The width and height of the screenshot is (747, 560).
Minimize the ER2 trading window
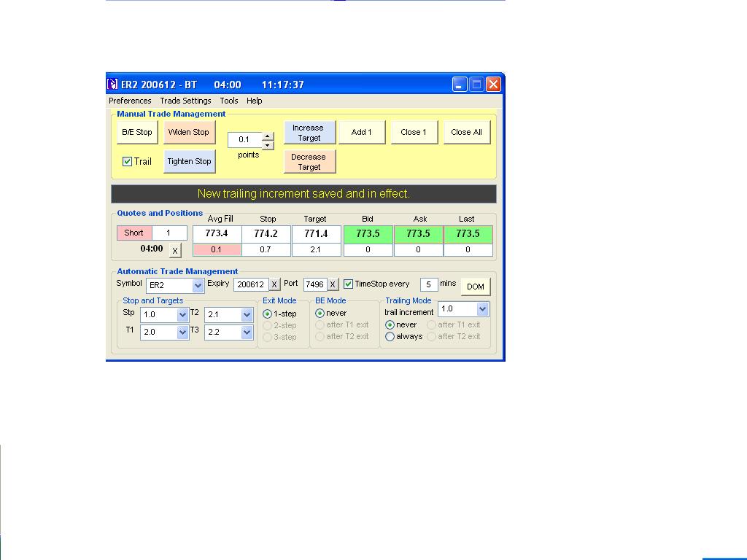point(460,85)
